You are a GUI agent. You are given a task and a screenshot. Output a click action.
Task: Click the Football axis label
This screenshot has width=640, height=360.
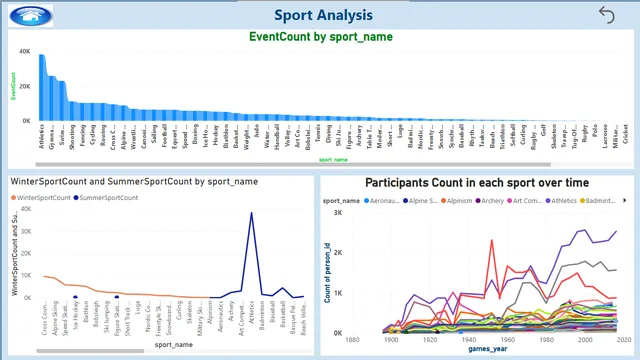click(164, 136)
